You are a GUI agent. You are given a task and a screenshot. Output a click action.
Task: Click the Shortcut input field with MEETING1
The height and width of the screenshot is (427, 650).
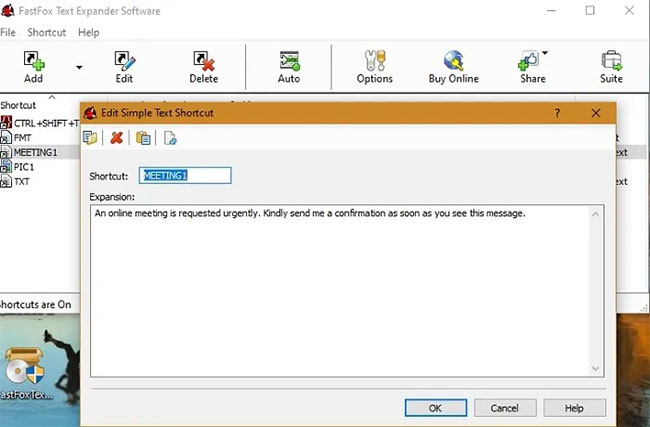(185, 175)
